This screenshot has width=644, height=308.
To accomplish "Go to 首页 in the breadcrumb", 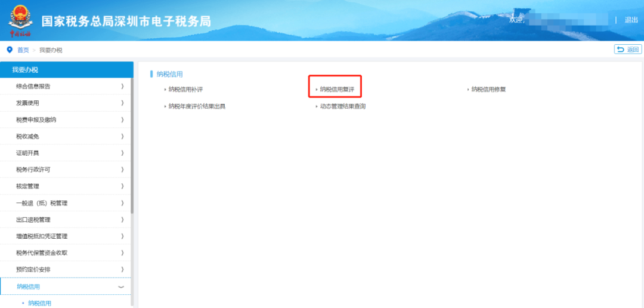I will pos(23,50).
